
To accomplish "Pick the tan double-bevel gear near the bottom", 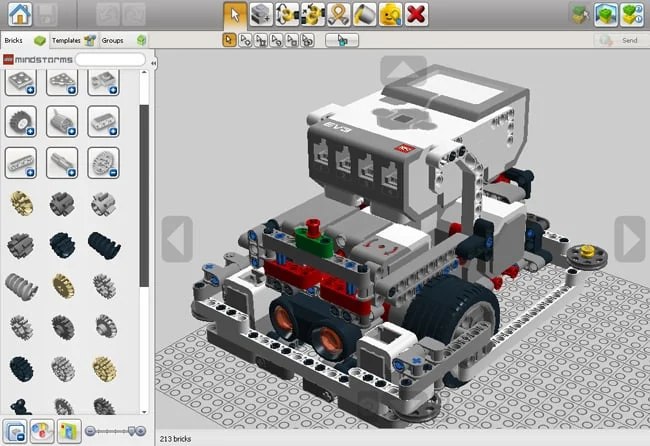I will click(x=104, y=368).
